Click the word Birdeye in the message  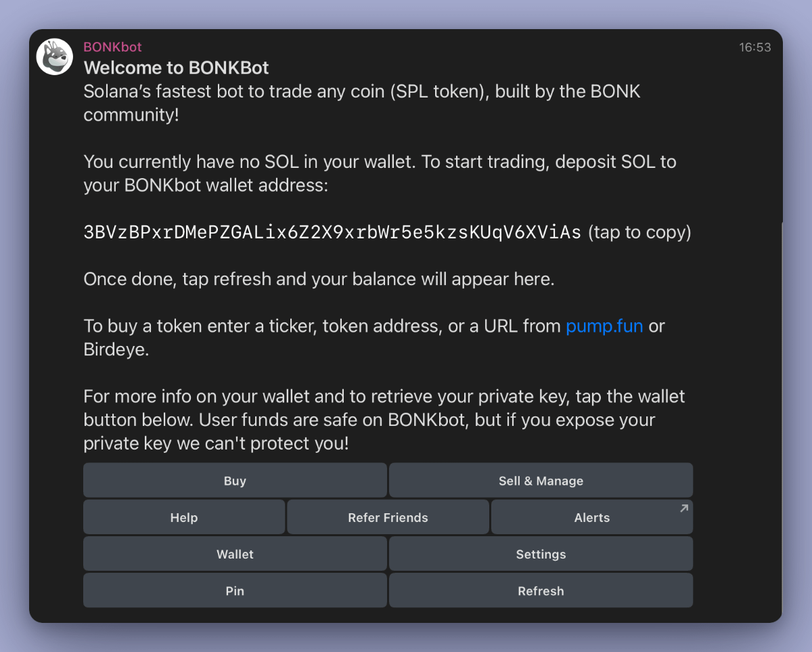click(x=116, y=349)
